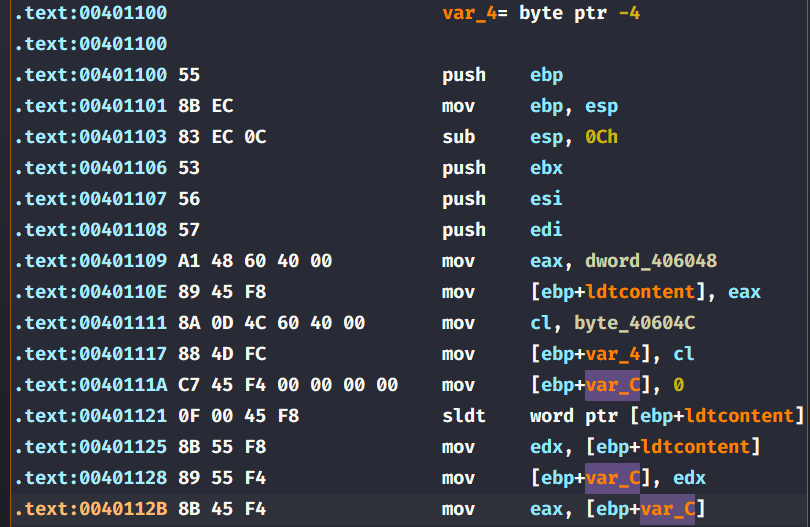Select highlighted var_C at address 0040111A
The image size is (810, 527).
[612, 385]
